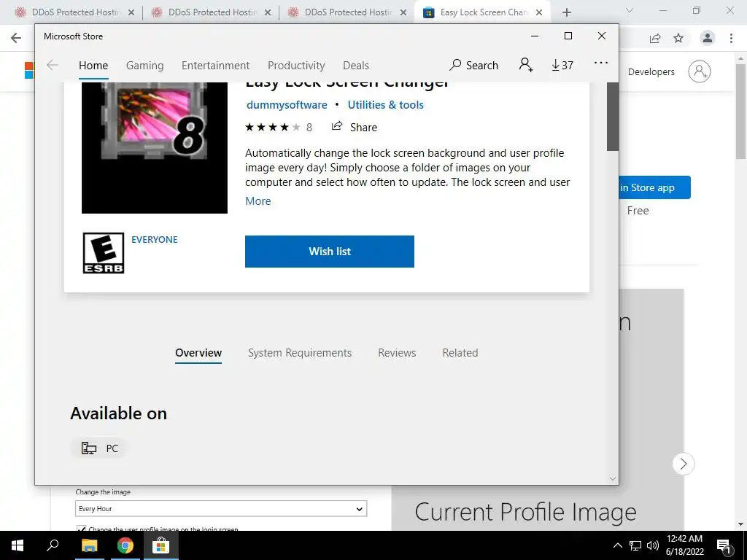Click the Easy Lock Screen Changer app thumbnail
Screen dimensions: 747x560
pyautogui.click(x=155, y=147)
